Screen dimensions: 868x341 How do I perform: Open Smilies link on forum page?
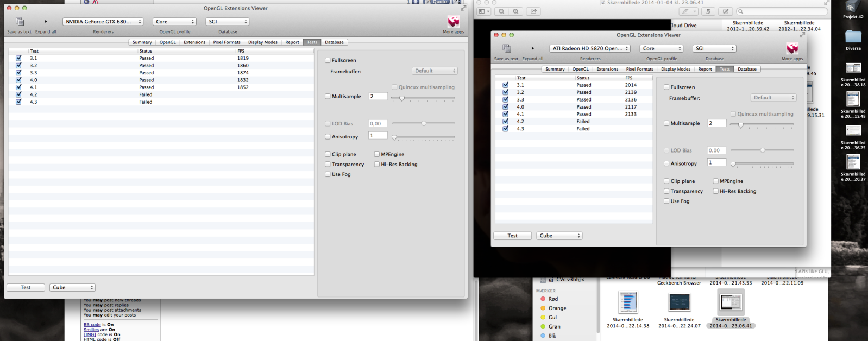pos(91,330)
